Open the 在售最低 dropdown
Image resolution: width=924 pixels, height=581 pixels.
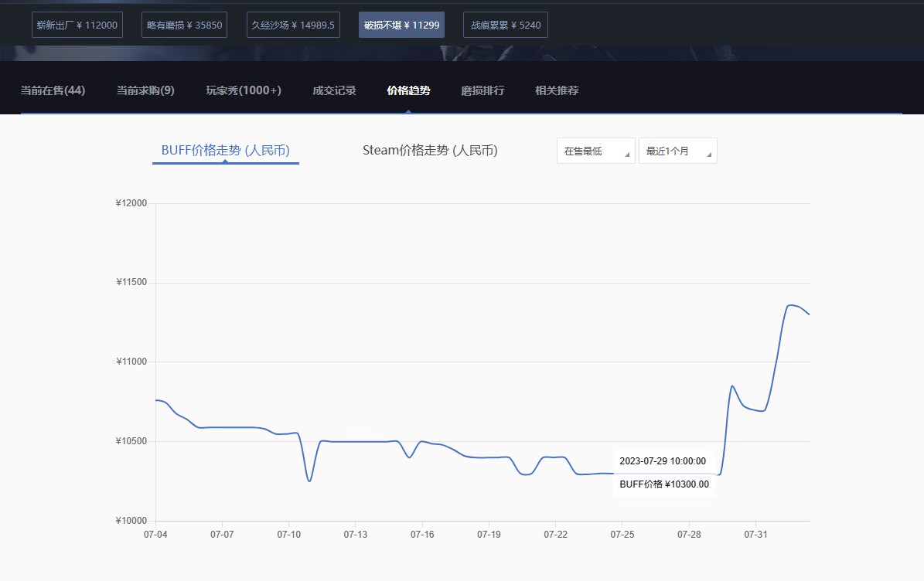point(596,151)
